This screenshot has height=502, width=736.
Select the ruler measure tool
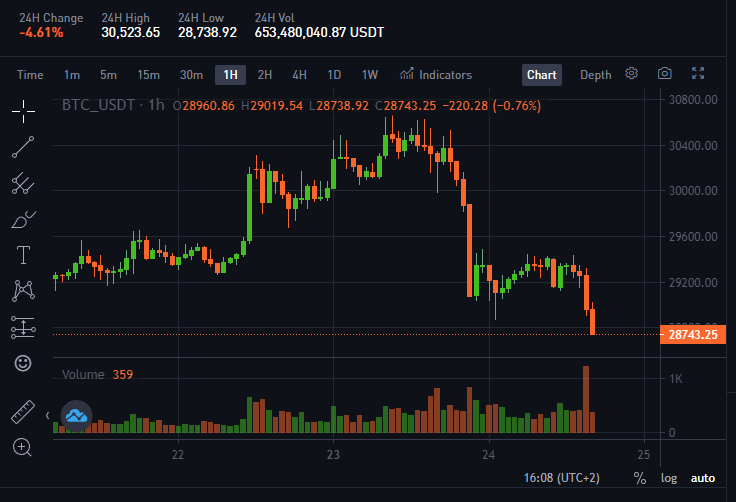click(23, 412)
